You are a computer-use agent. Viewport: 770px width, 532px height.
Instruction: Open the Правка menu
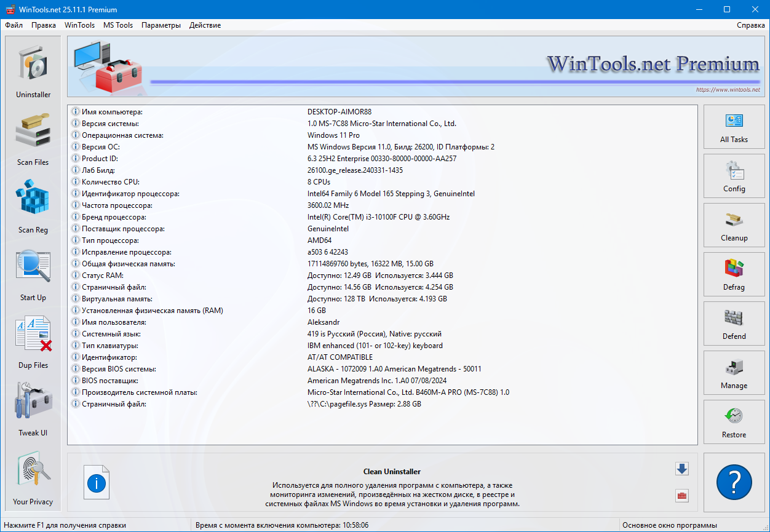[x=44, y=25]
